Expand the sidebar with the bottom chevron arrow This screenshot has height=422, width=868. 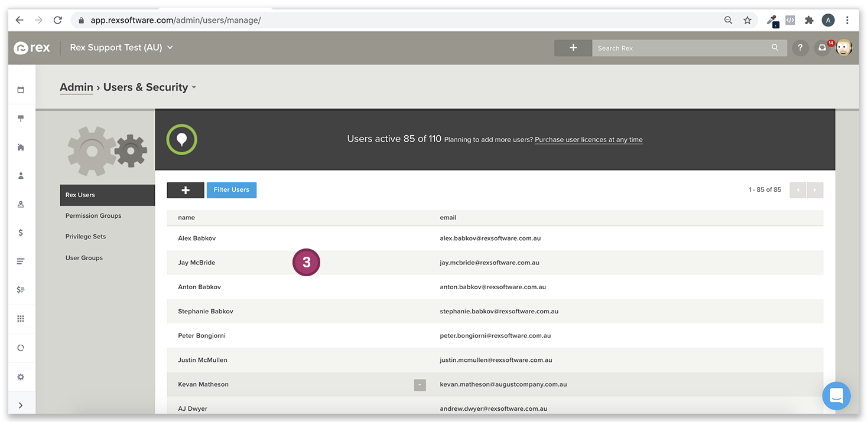(21, 405)
